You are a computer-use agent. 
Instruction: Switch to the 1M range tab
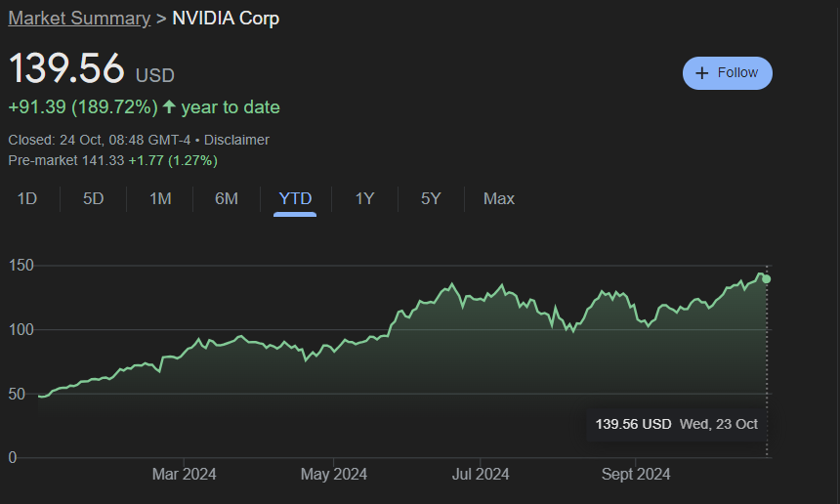pos(160,198)
